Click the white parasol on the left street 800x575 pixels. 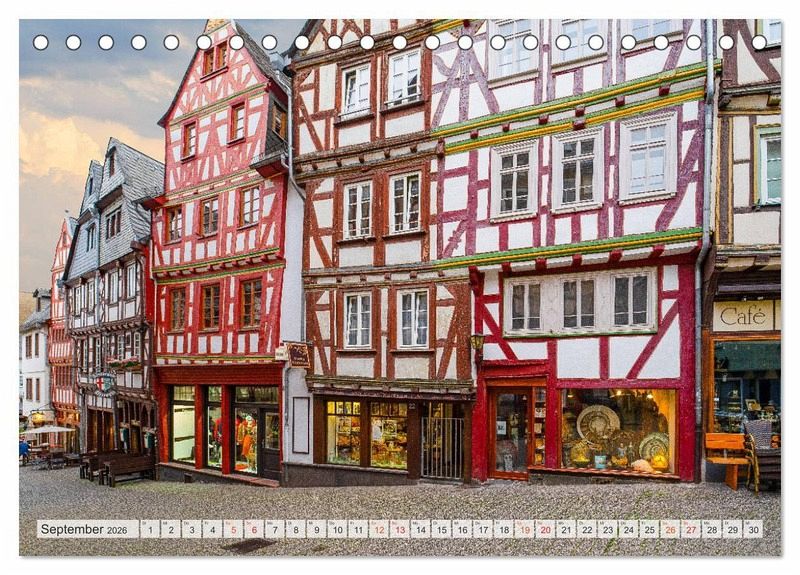50,430
